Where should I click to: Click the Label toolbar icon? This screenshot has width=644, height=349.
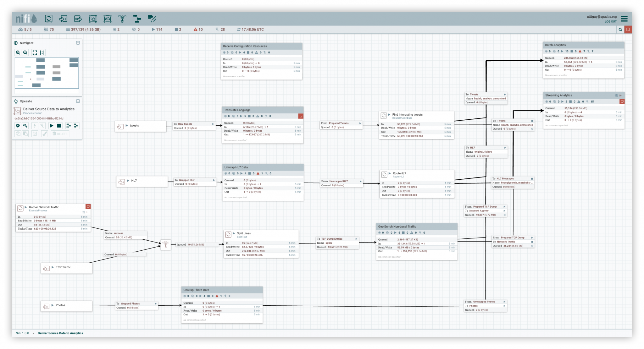(152, 19)
